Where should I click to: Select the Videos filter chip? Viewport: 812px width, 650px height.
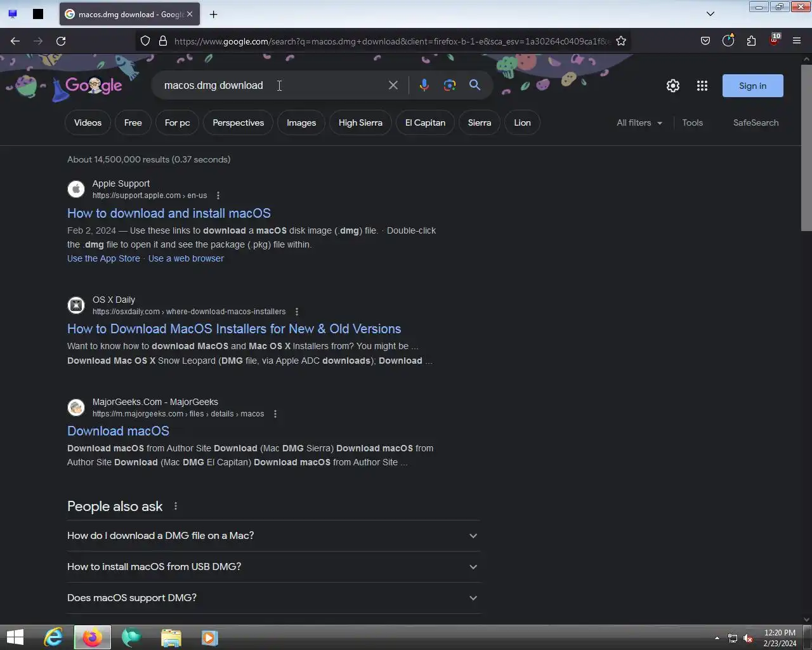pos(88,123)
